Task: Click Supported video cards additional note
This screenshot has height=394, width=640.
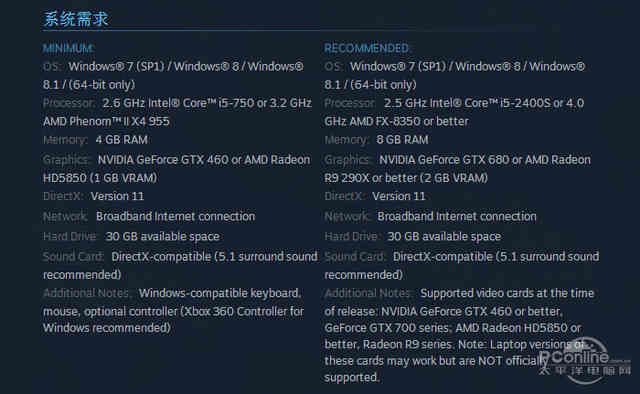Action: [507, 293]
